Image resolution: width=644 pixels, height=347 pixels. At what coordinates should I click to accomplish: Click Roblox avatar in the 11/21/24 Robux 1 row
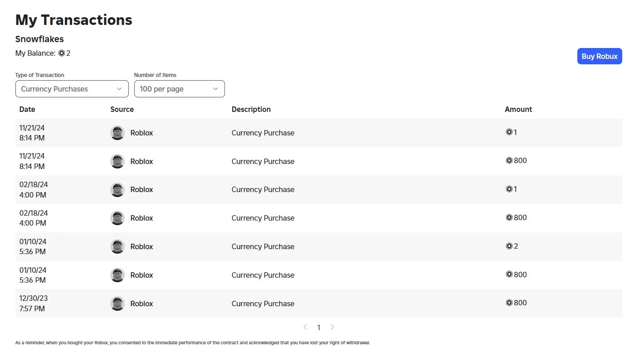[x=117, y=133]
